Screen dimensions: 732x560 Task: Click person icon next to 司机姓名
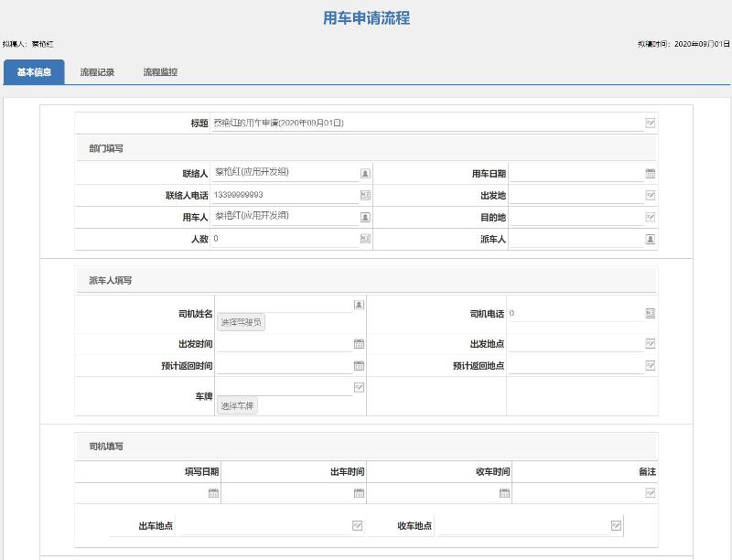coord(359,304)
